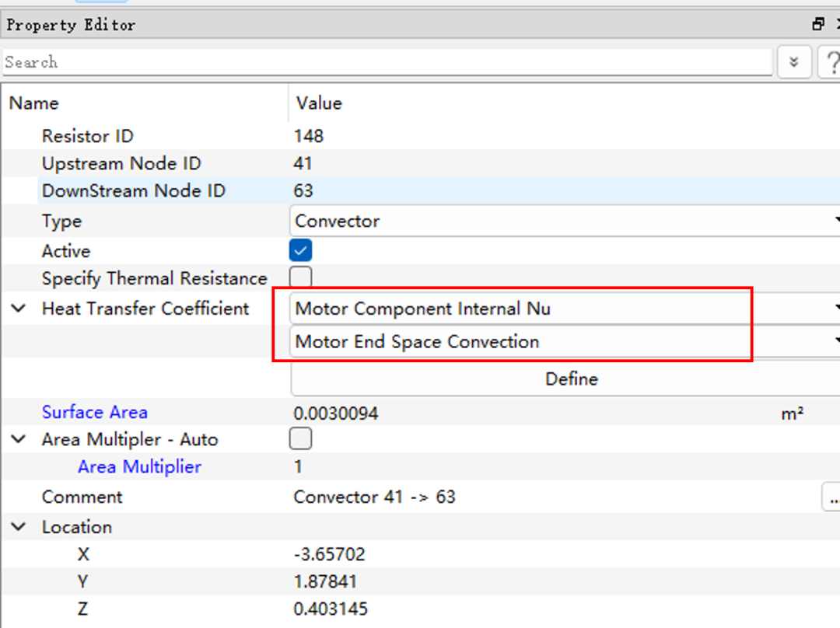Open the Motor Component Internal Nu dropdown
The height and width of the screenshot is (628, 840).
click(x=565, y=309)
